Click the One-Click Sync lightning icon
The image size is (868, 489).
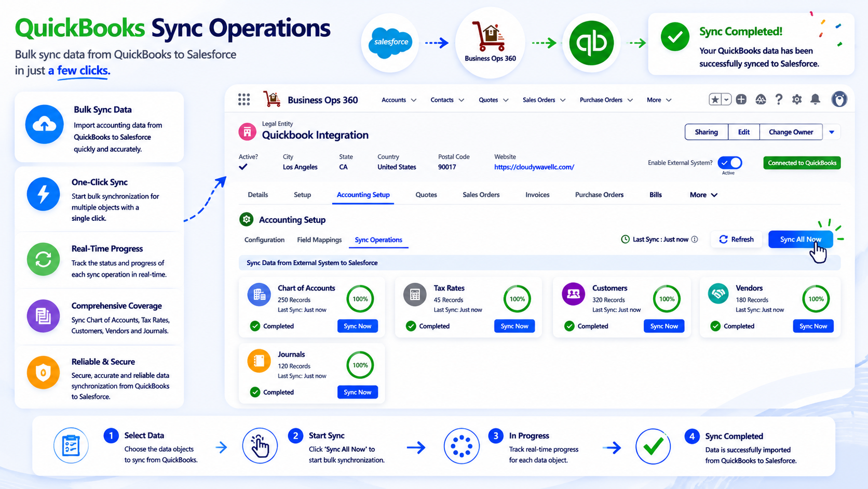tap(43, 194)
